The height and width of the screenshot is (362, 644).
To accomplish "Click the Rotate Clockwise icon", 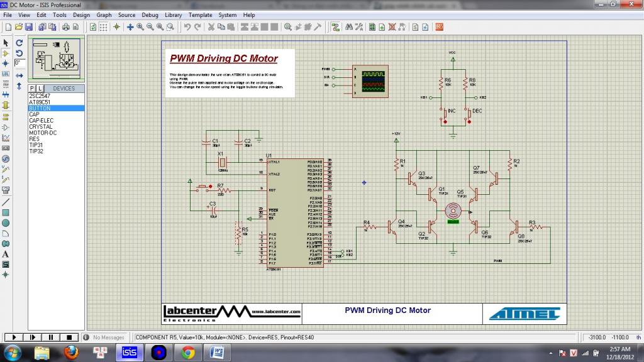I will click(19, 43).
